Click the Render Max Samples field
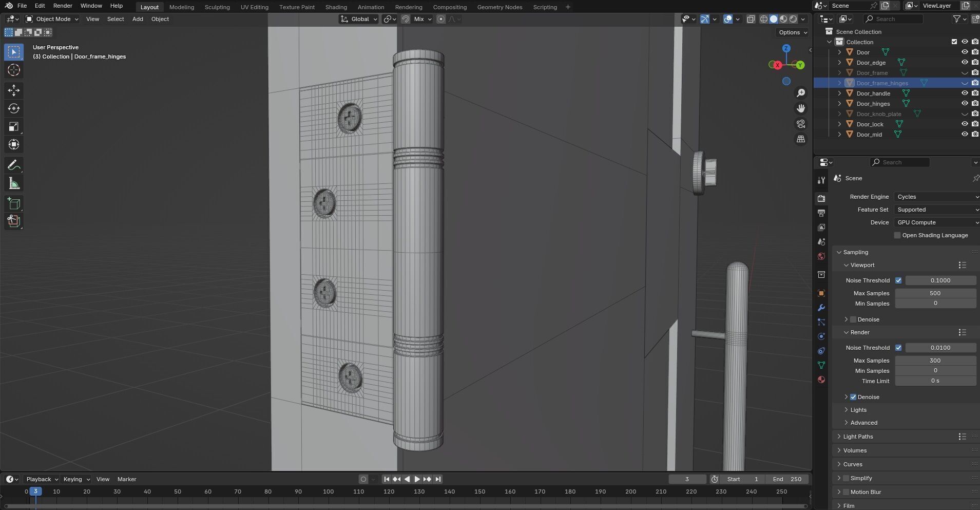 (x=935, y=361)
